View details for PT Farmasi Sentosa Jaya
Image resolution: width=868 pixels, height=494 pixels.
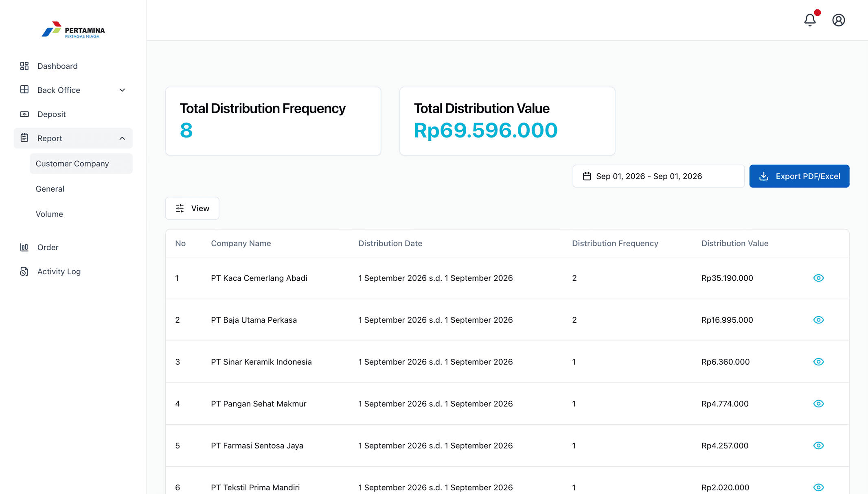click(818, 446)
